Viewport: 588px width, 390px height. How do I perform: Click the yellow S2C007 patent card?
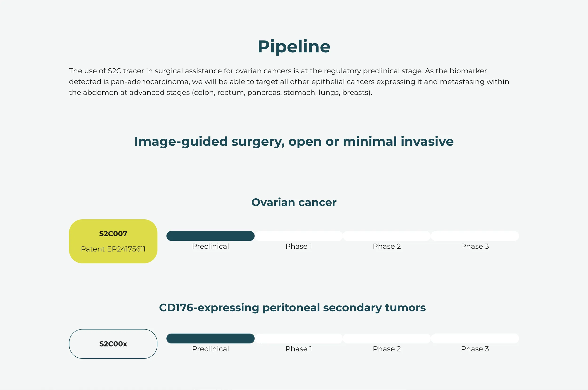113,241
